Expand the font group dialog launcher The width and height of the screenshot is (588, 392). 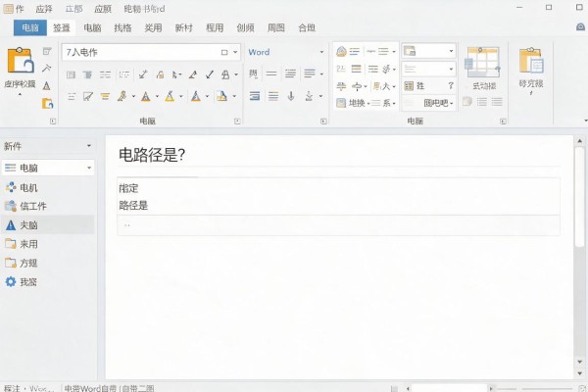tap(237, 122)
